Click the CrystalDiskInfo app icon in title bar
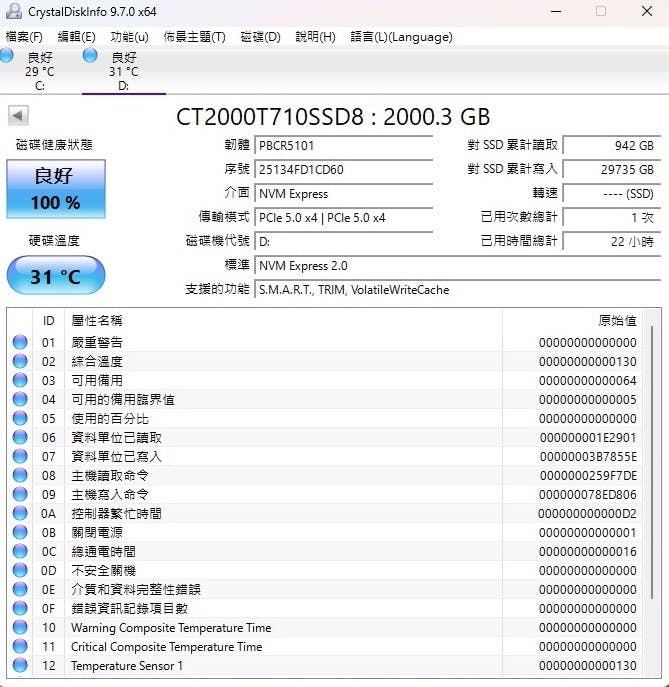The image size is (669, 687). (x=14, y=11)
